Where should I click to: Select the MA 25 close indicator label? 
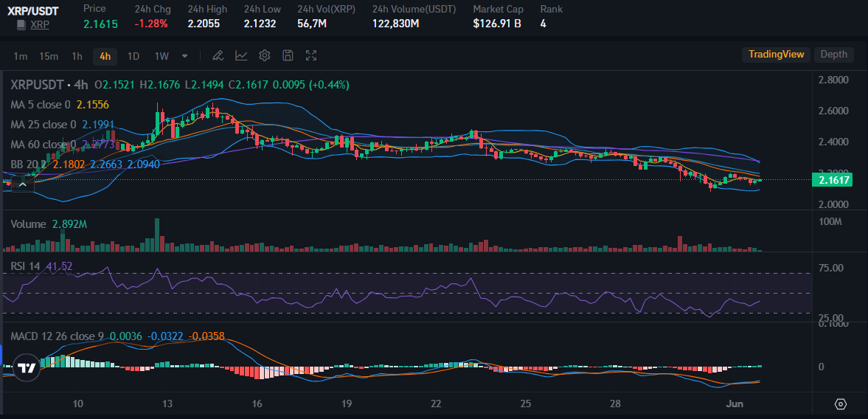click(x=44, y=125)
